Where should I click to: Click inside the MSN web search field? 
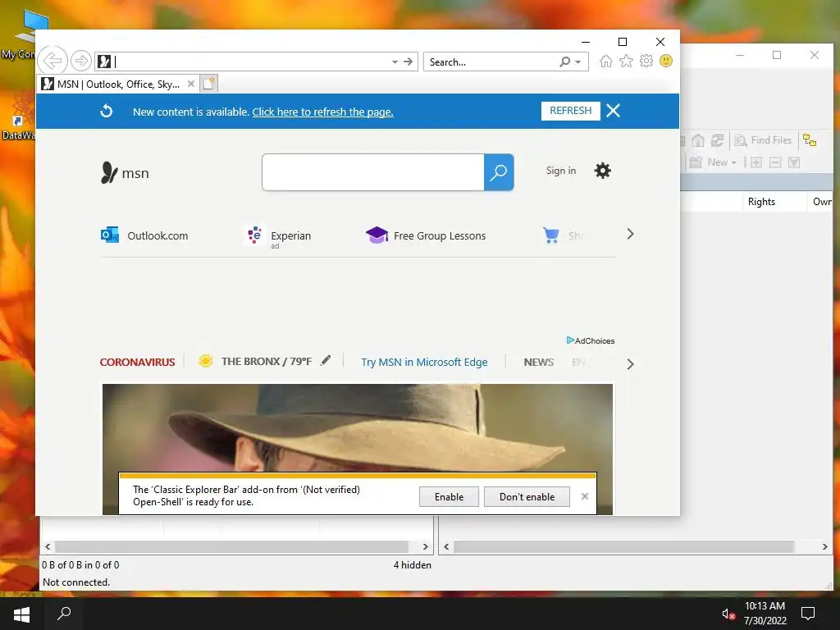[x=373, y=172]
